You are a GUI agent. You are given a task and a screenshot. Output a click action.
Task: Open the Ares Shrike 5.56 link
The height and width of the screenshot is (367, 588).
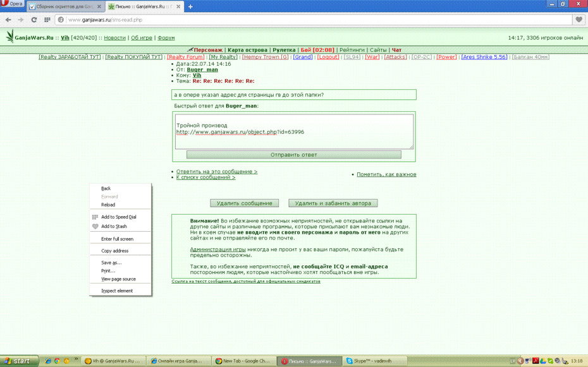tap(484, 57)
